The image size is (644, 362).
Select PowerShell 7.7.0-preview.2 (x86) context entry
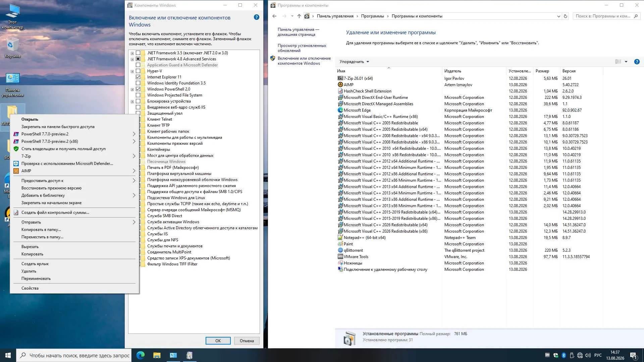coord(74,141)
